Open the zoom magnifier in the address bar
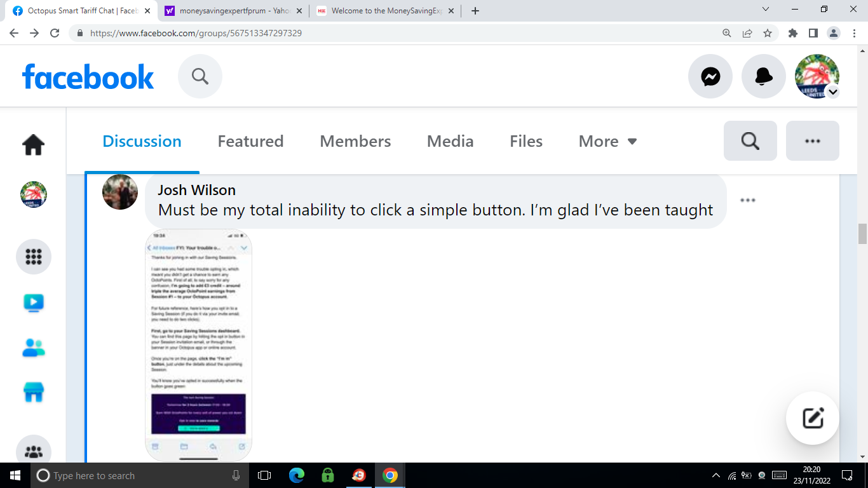 727,33
